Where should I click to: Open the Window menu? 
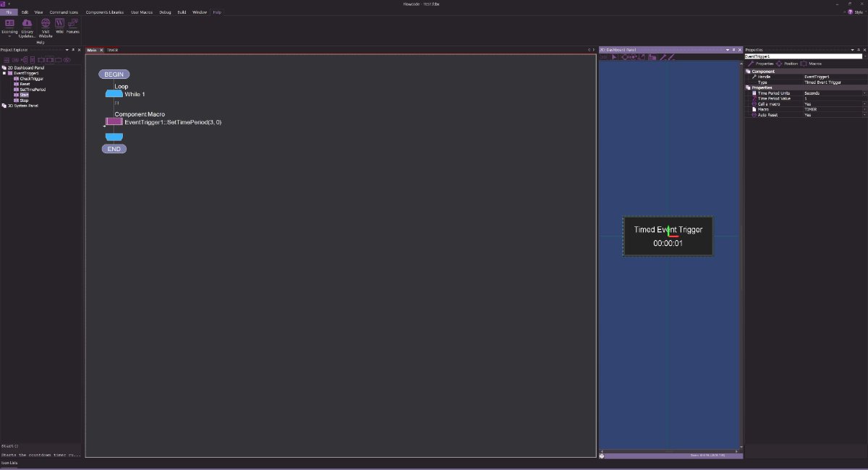200,12
